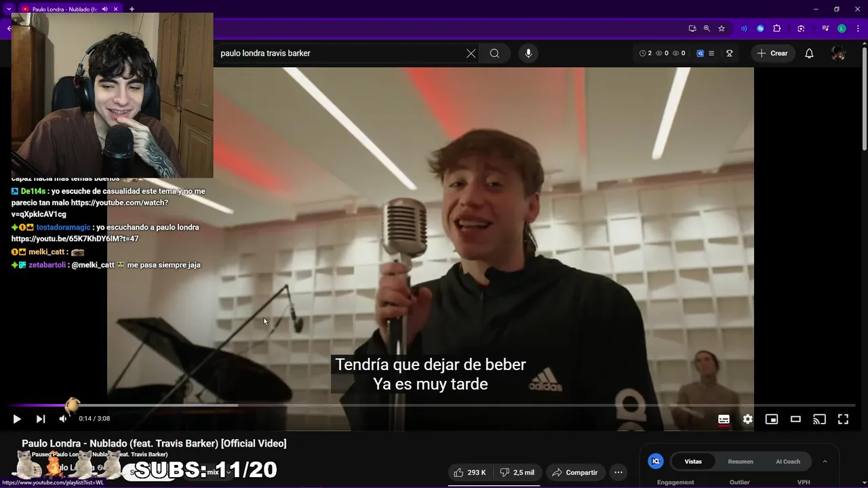Bookmark this page with star icon
This screenshot has width=868, height=488.
coord(722,28)
